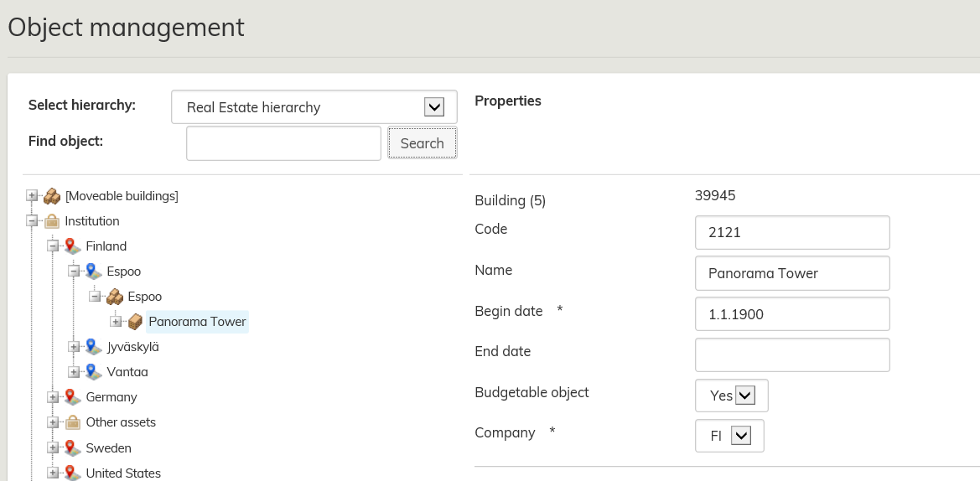Screen dimensions: 980x481
Task: Select United States in the tree
Action: point(123,473)
